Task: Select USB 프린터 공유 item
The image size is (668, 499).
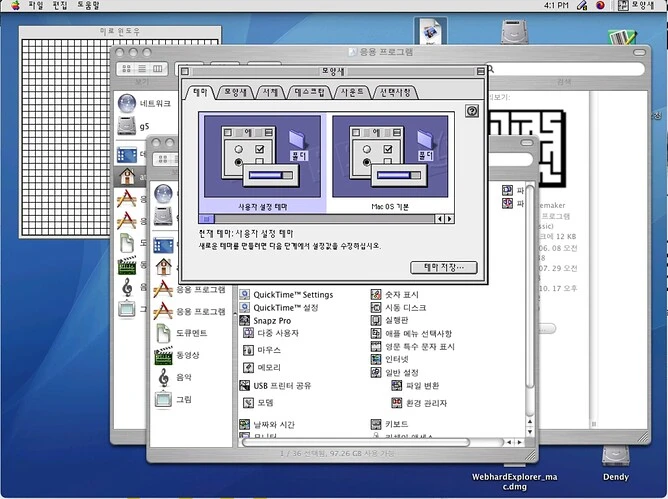Action: click(283, 385)
